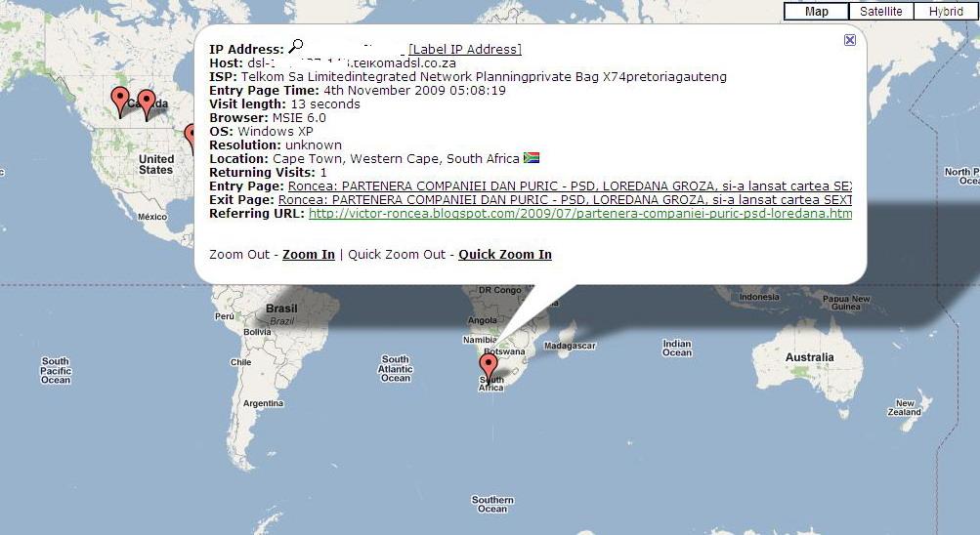Click the South African flag icon
The image size is (980, 535).
pyautogui.click(x=532, y=158)
